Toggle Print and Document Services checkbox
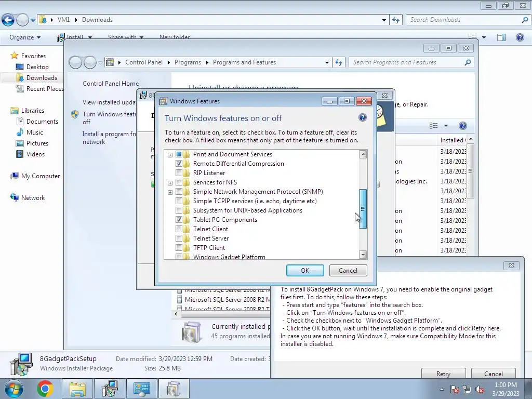Image resolution: width=532 pixels, height=399 pixels. (x=179, y=154)
